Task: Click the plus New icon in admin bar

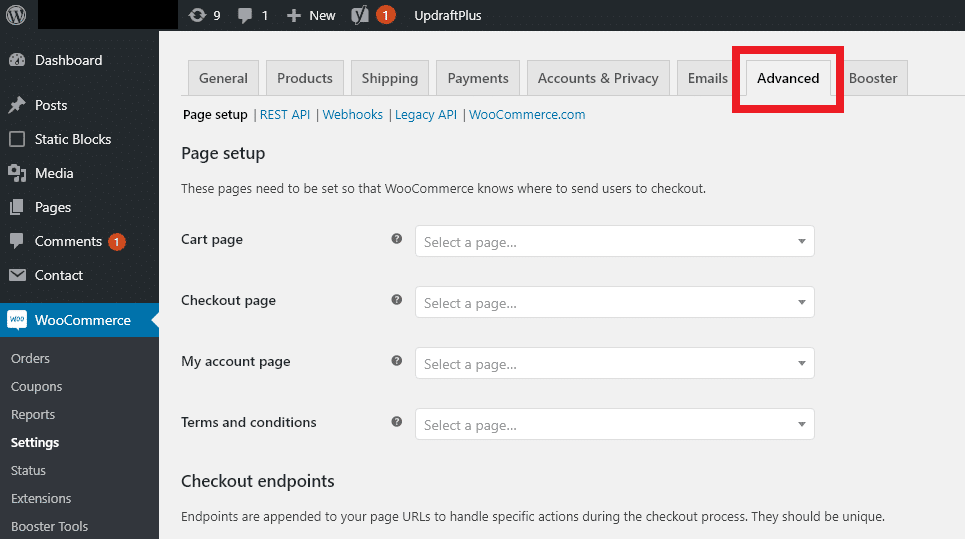Action: (x=294, y=15)
